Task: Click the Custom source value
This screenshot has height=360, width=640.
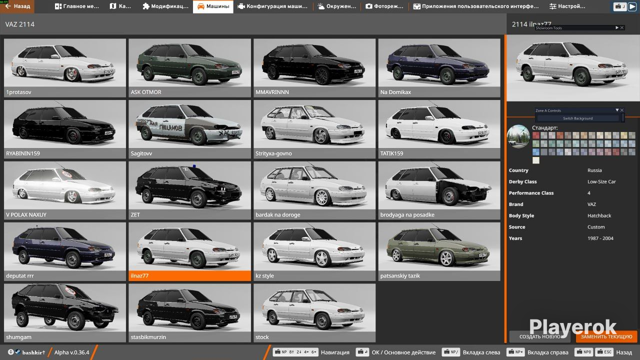Action: tap(596, 227)
